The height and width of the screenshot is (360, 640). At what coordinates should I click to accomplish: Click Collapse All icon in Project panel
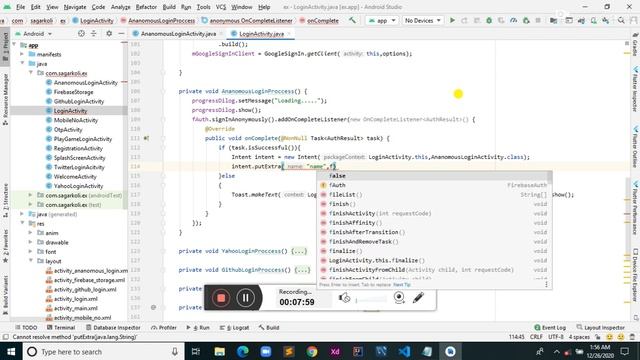pyautogui.click(x=93, y=33)
